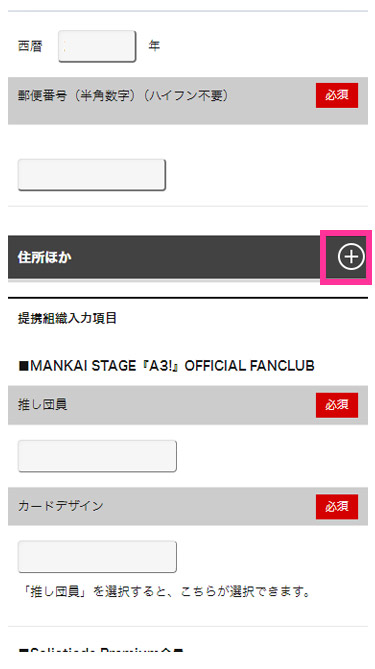Screen dimensions: 375x669
Task: Click the cut-off heading at page bottom
Action: pos(101,650)
